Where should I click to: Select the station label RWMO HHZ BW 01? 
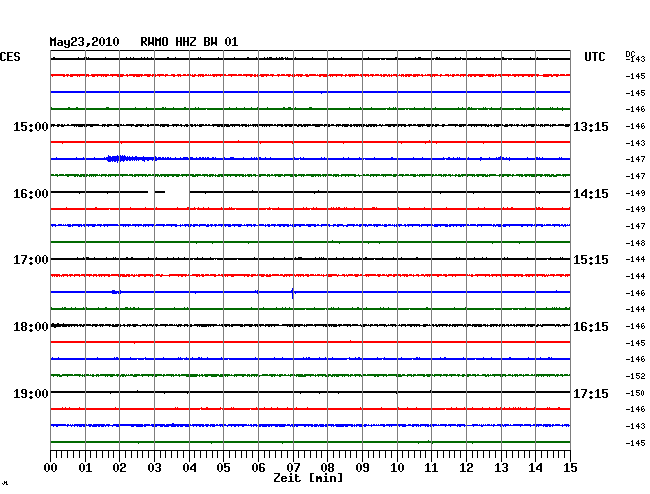tap(189, 42)
